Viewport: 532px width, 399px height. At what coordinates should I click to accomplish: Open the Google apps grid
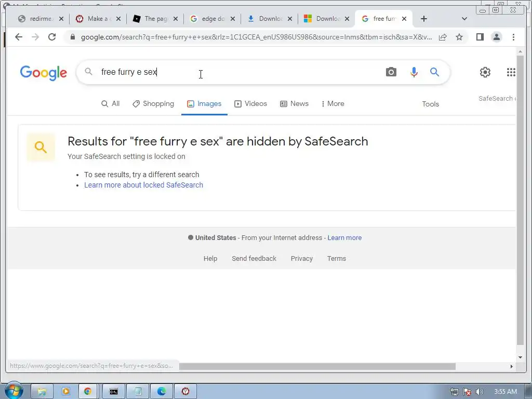511,72
